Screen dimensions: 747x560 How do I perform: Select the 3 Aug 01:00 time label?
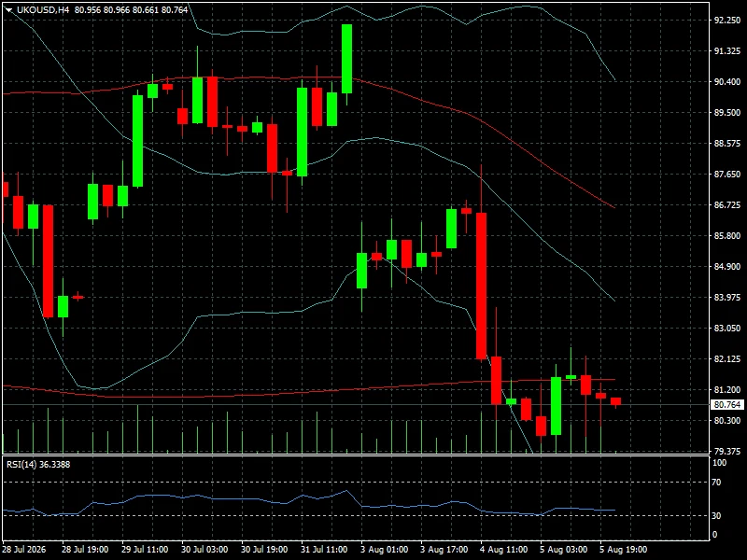(x=384, y=550)
